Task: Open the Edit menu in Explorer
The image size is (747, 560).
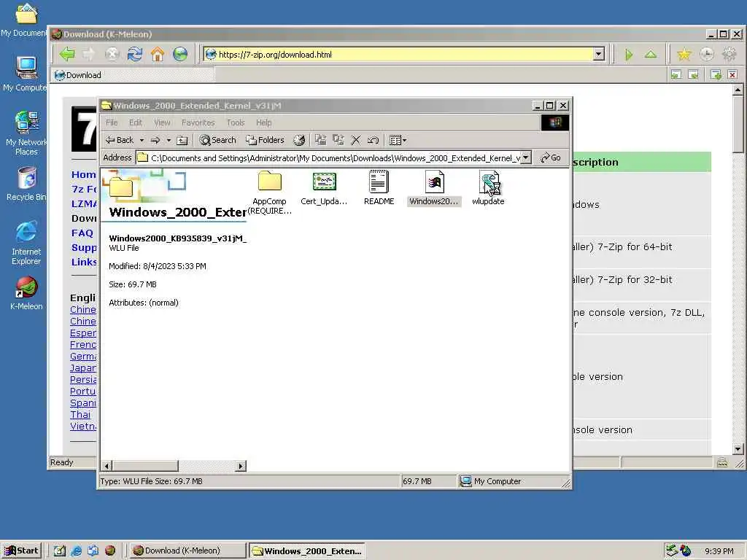Action: pos(135,122)
